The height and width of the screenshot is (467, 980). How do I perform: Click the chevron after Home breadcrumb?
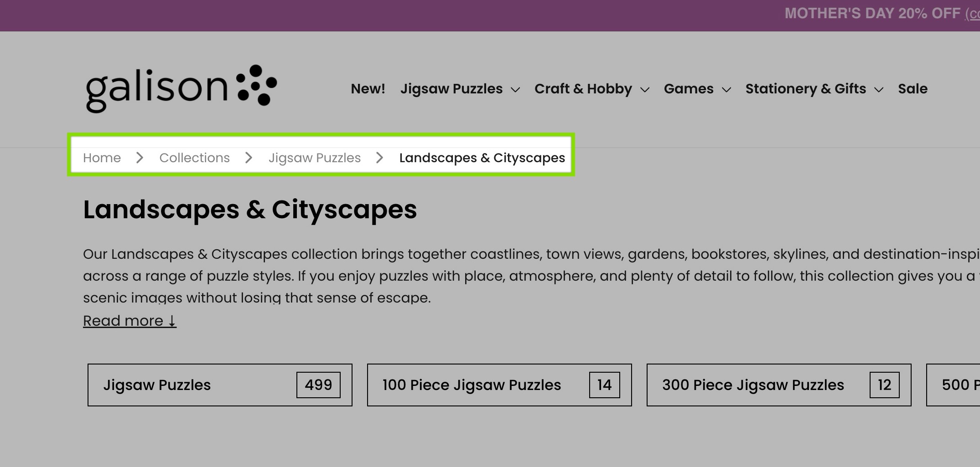(140, 158)
